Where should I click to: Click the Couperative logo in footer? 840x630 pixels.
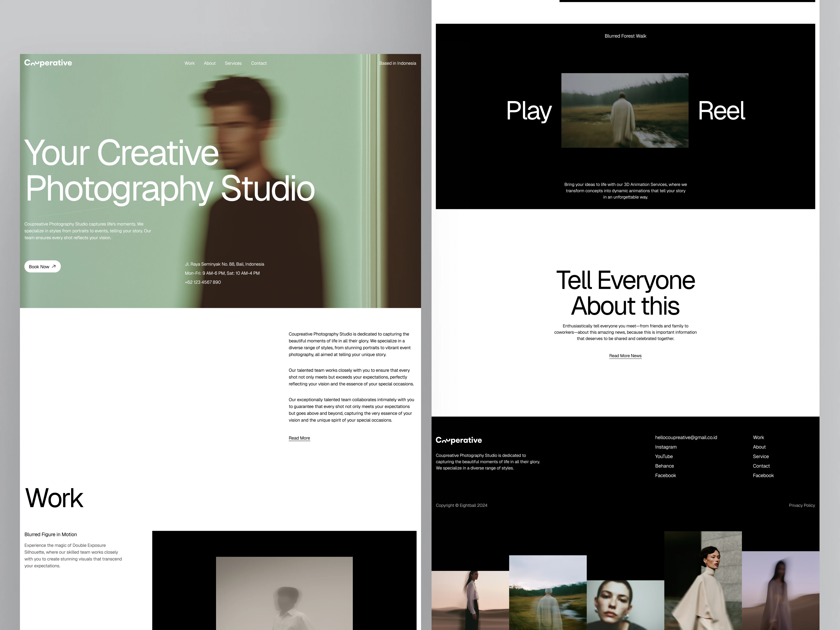(459, 440)
